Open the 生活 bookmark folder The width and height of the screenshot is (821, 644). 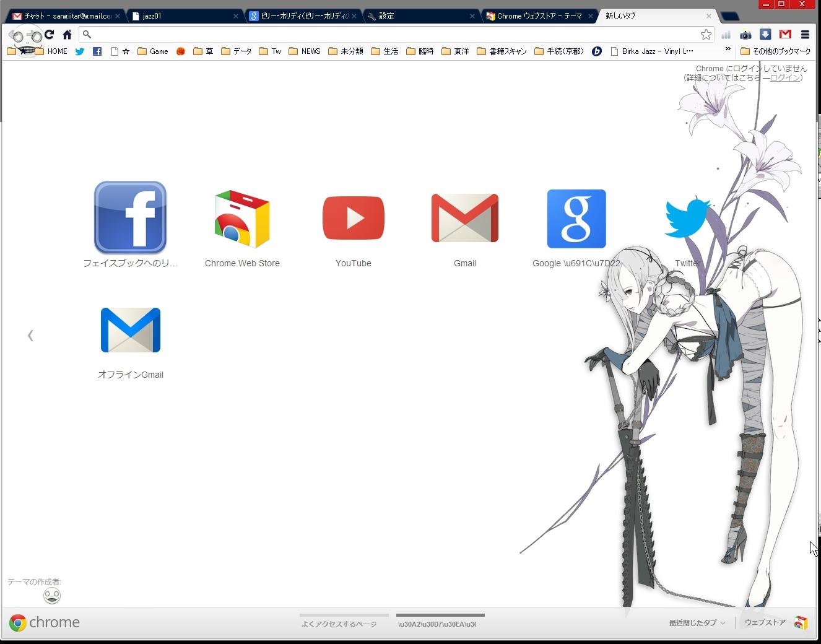(384, 51)
